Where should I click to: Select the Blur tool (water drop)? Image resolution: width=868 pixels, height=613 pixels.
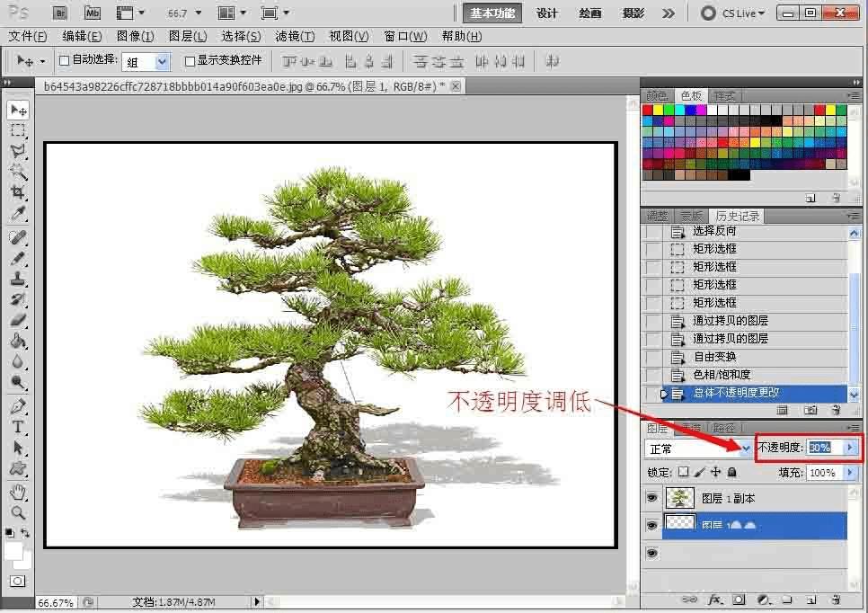pos(18,361)
